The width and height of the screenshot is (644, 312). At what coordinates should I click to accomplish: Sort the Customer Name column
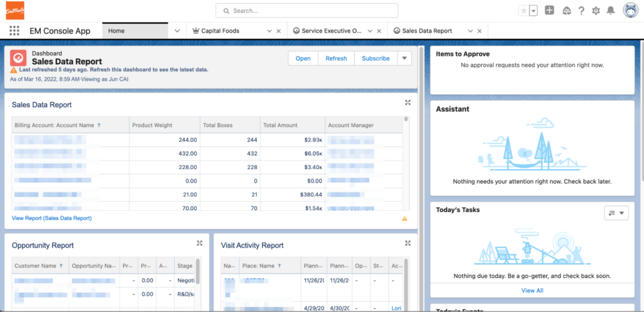pos(40,265)
